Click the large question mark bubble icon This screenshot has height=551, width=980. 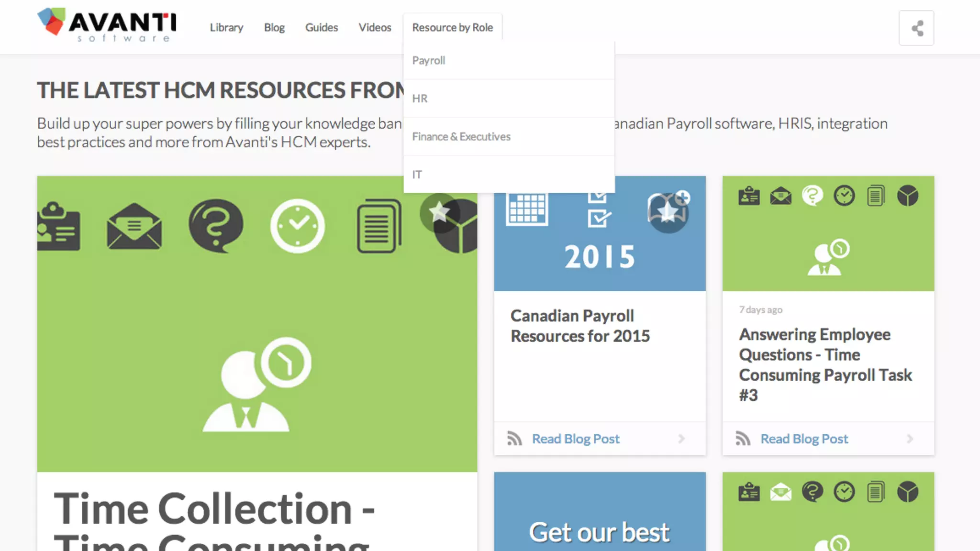coord(216,225)
